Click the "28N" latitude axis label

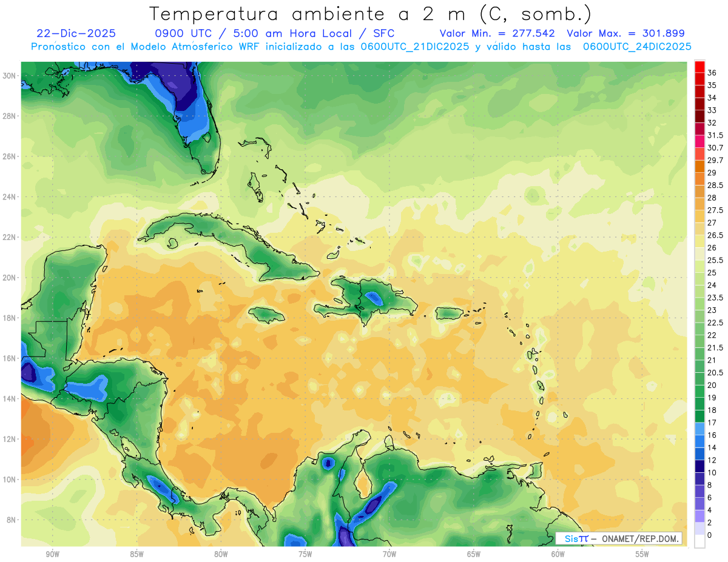coord(10,116)
